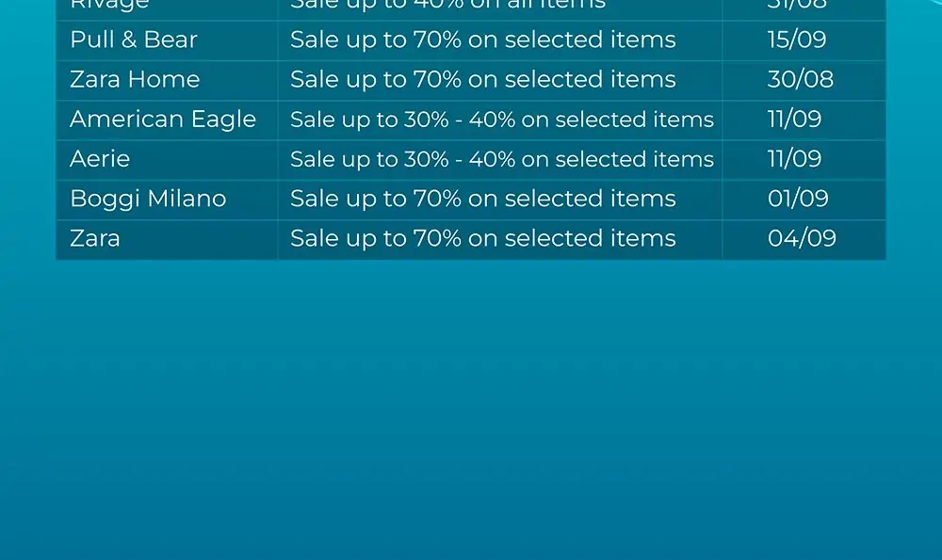Select Boggi Milano sale offer text
Image resolution: width=942 pixels, height=560 pixels.
click(x=483, y=199)
